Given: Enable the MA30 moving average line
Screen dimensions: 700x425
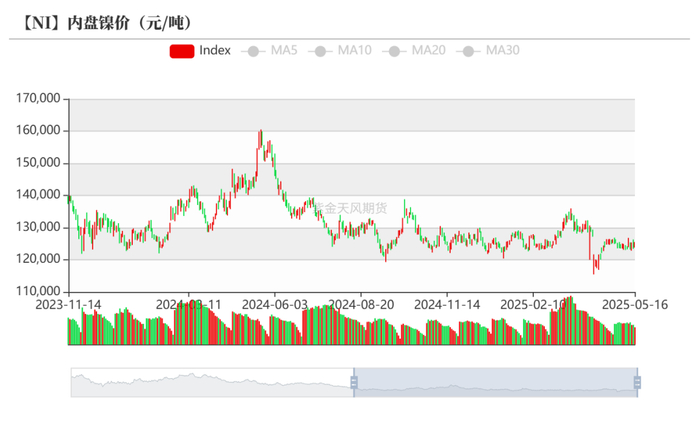Looking at the screenshot, I should (x=488, y=50).
